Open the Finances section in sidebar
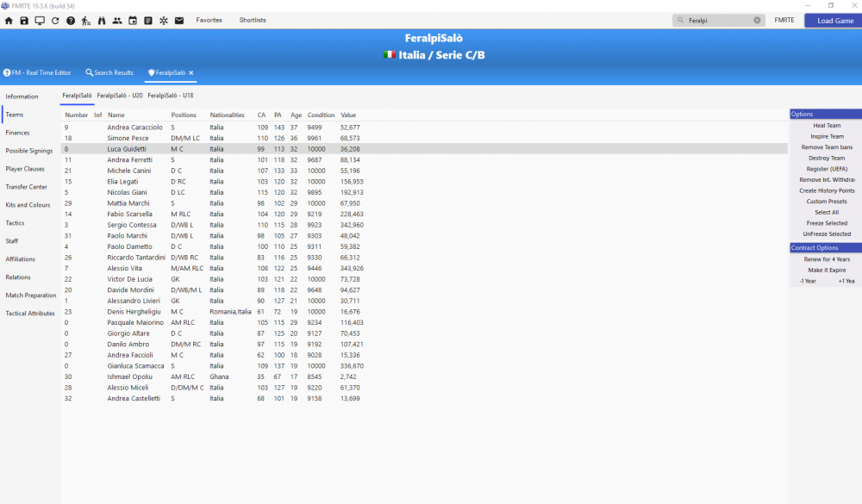Image resolution: width=862 pixels, height=504 pixels. point(17,133)
